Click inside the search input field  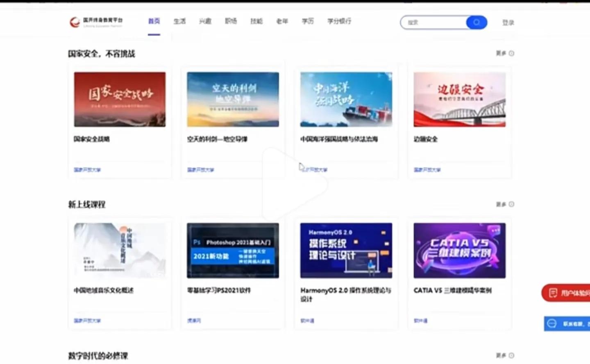point(434,23)
